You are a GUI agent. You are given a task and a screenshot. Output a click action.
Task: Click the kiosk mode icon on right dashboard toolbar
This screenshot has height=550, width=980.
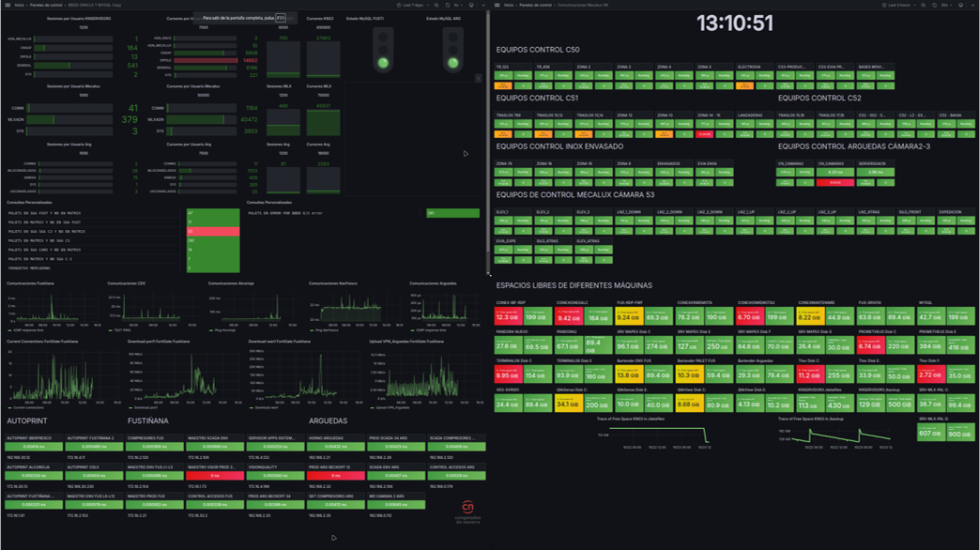pos(960,5)
